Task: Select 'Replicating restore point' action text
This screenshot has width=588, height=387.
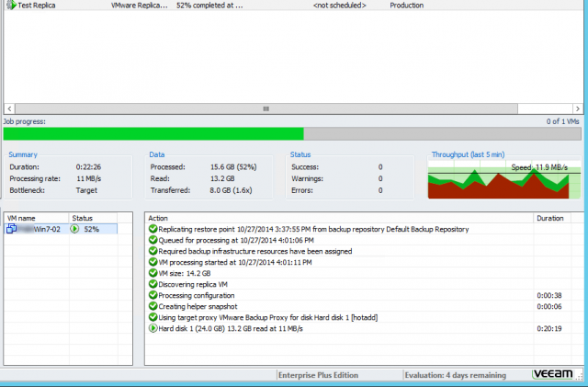Action: pyautogui.click(x=313, y=229)
